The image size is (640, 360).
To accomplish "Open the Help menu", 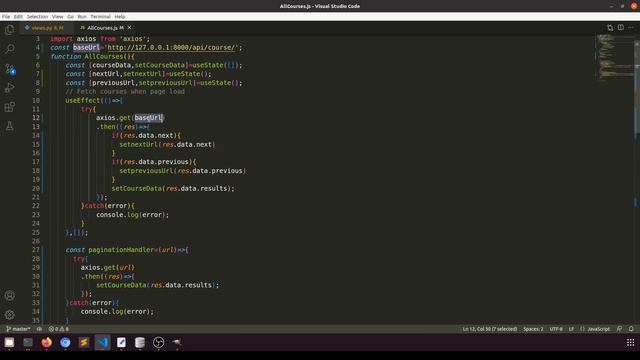I will [x=120, y=16].
